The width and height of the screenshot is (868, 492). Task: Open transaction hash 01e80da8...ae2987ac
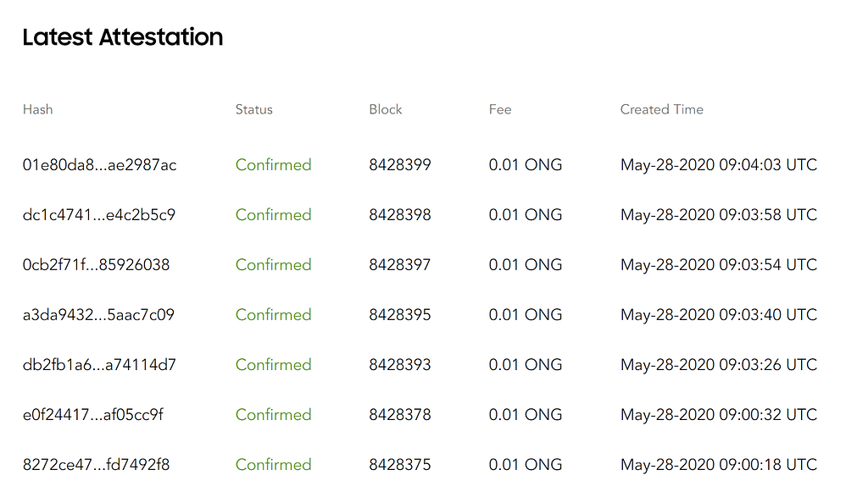(x=99, y=165)
